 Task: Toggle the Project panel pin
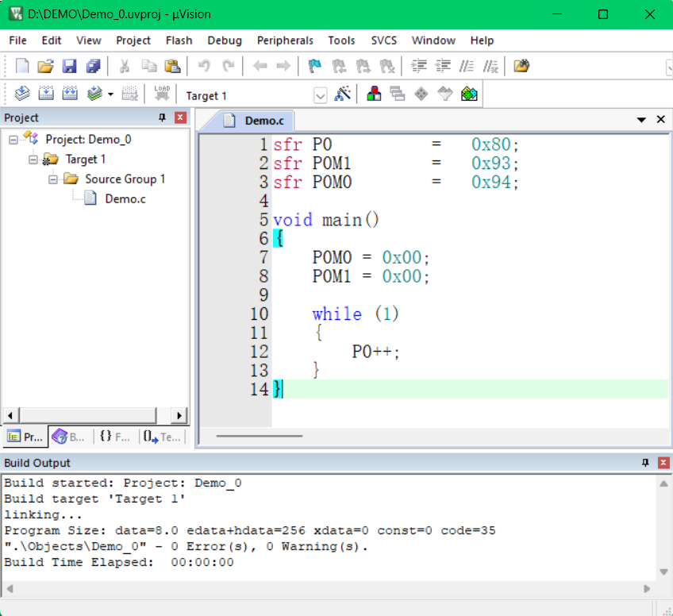coord(162,117)
